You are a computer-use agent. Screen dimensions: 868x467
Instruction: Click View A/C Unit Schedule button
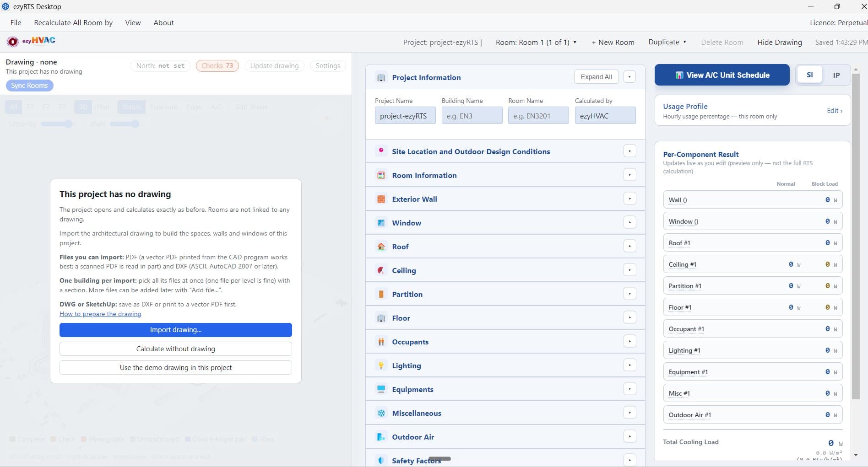(722, 75)
